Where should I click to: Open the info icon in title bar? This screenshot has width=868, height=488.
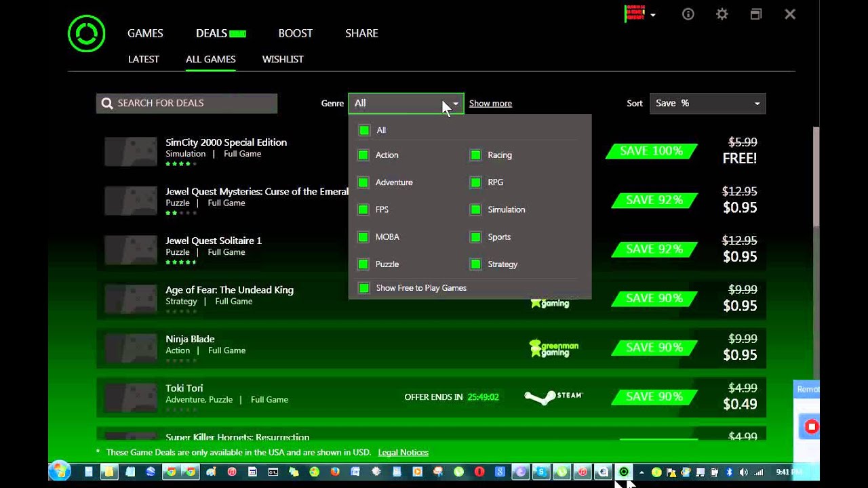coord(688,14)
